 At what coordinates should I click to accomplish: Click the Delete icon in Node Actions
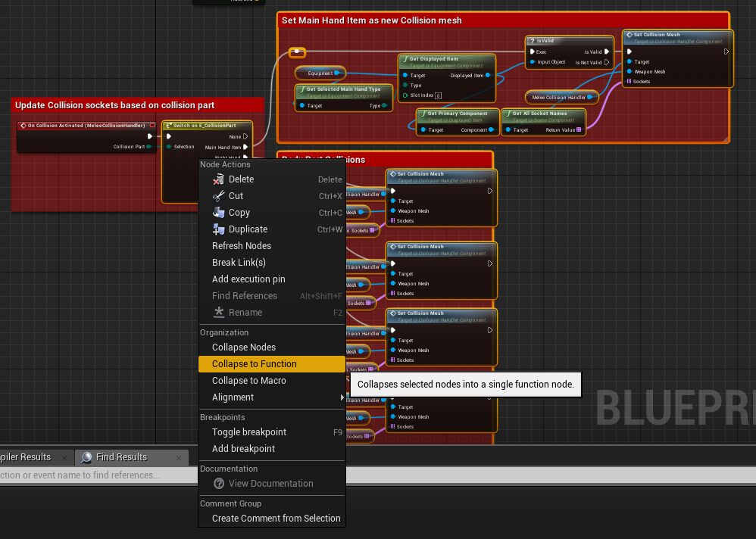(x=218, y=179)
